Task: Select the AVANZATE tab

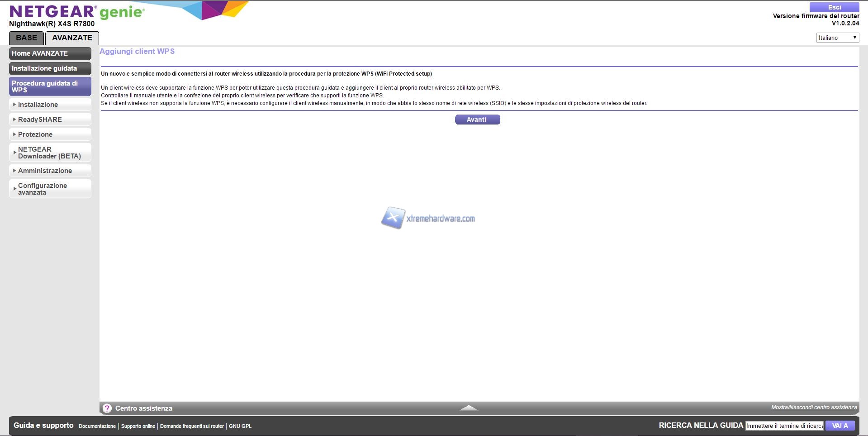Action: (72, 38)
